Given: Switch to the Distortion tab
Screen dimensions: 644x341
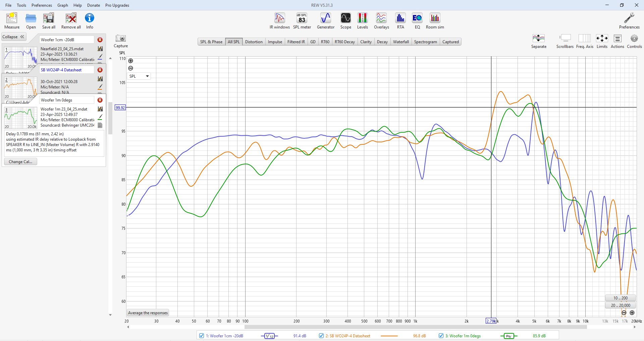Looking at the screenshot, I should [x=254, y=42].
